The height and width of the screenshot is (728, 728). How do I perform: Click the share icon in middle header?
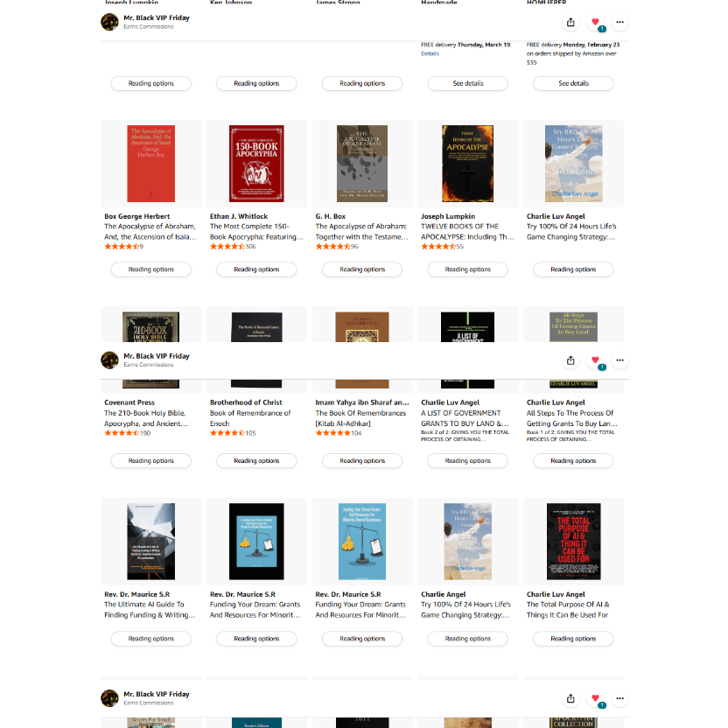(x=570, y=360)
